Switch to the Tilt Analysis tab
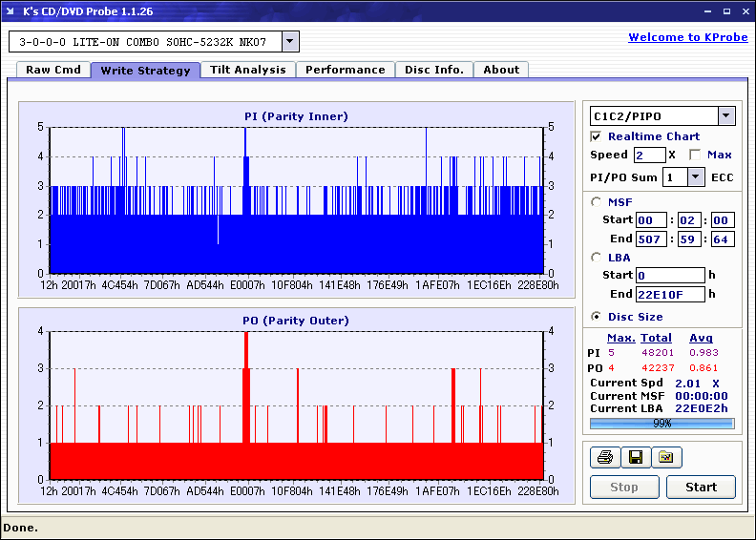This screenshot has width=756, height=540. [x=247, y=70]
